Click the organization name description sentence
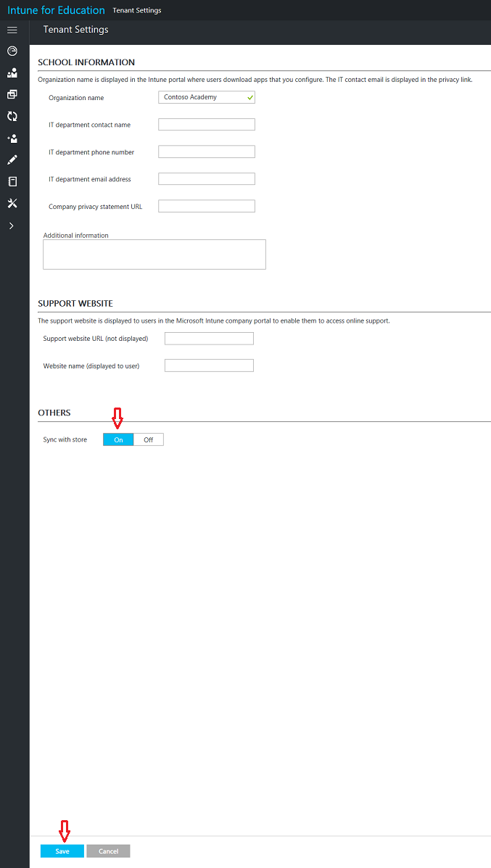The width and height of the screenshot is (491, 868). (255, 79)
